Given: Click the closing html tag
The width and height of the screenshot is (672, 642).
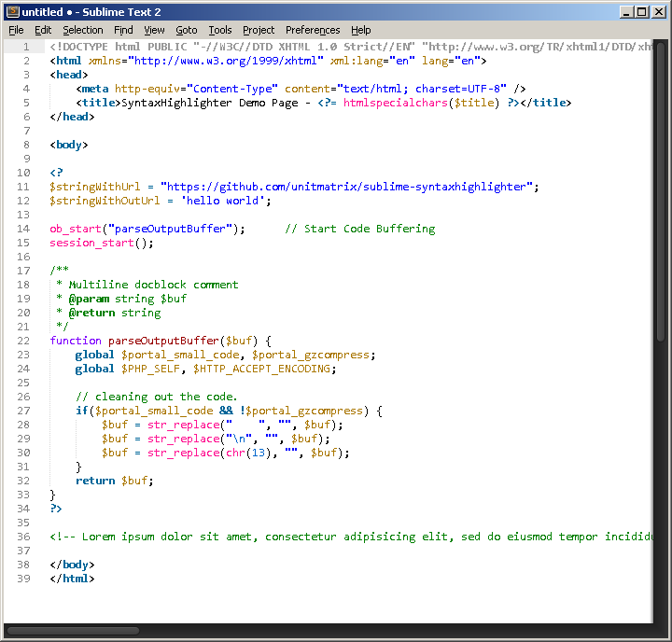Looking at the screenshot, I should click(x=72, y=579).
